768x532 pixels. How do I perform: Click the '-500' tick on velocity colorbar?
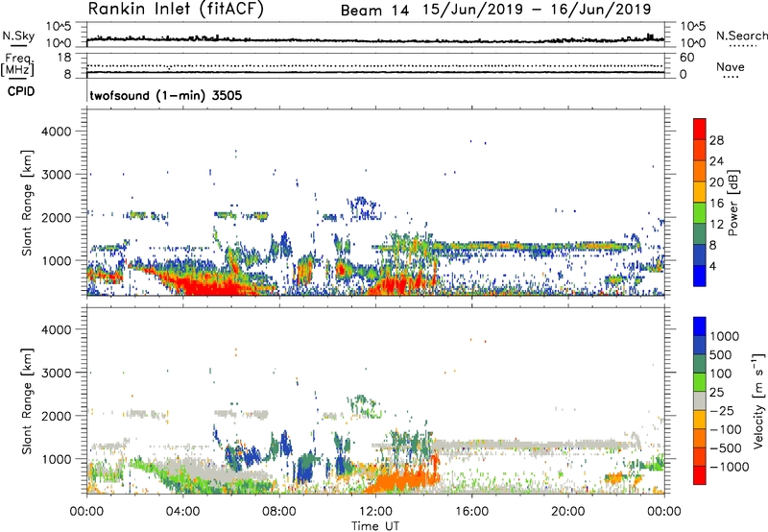725,448
